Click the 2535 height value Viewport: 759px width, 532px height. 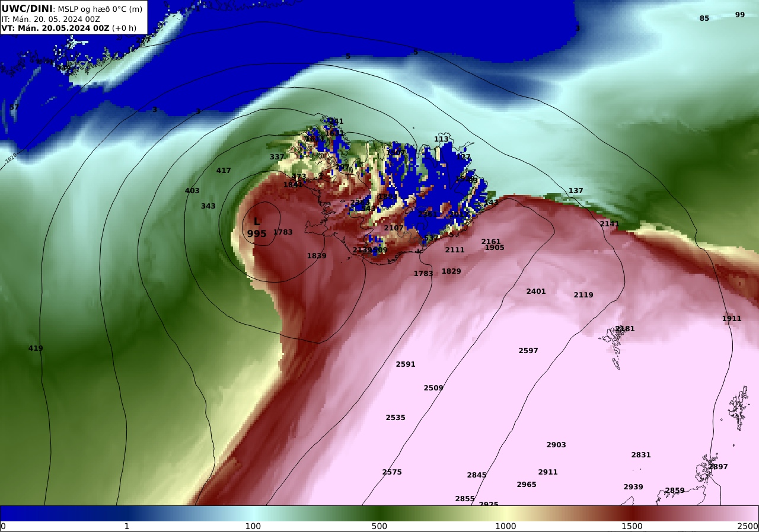pyautogui.click(x=396, y=418)
